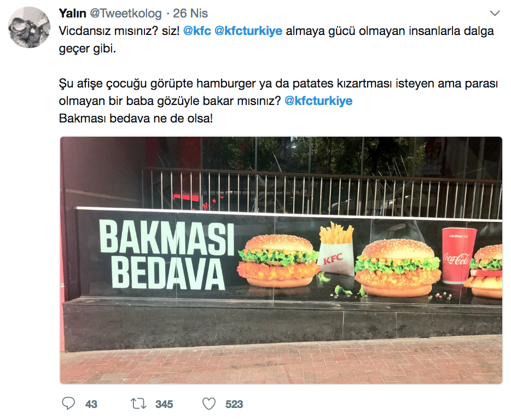Click the retweet count 345
The image size is (511, 420).
click(x=164, y=404)
